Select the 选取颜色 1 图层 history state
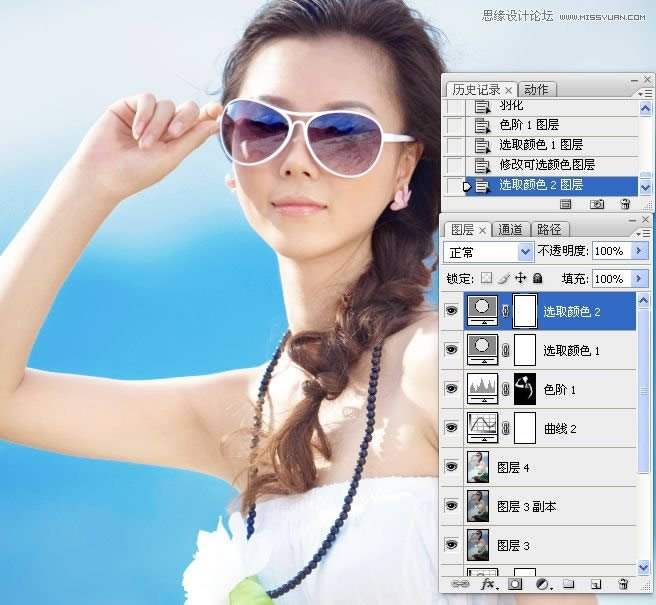The image size is (656, 605). click(x=540, y=145)
